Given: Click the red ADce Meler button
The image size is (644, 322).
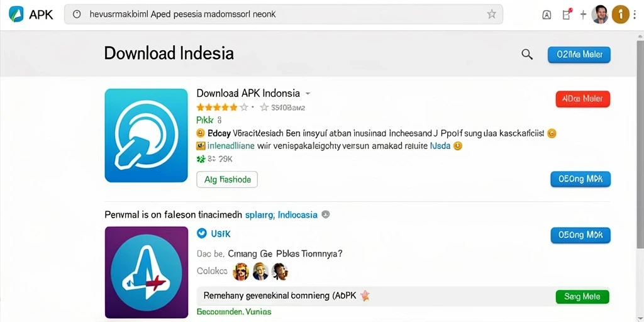Looking at the screenshot, I should [x=582, y=99].
